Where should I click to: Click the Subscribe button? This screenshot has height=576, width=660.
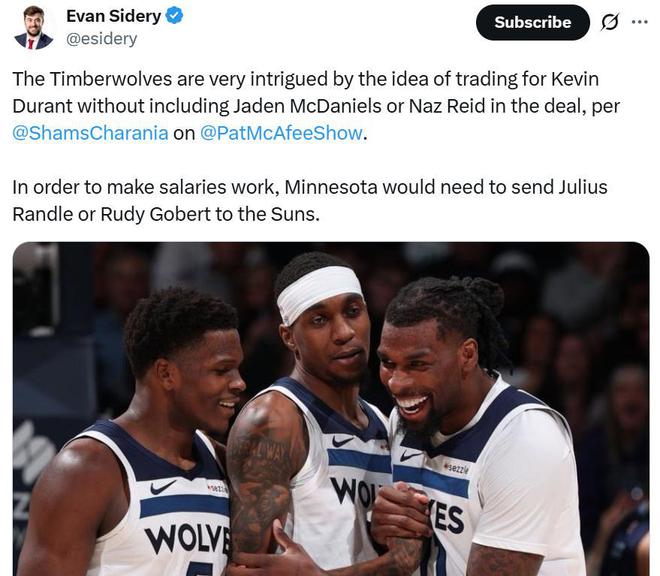[x=532, y=22]
